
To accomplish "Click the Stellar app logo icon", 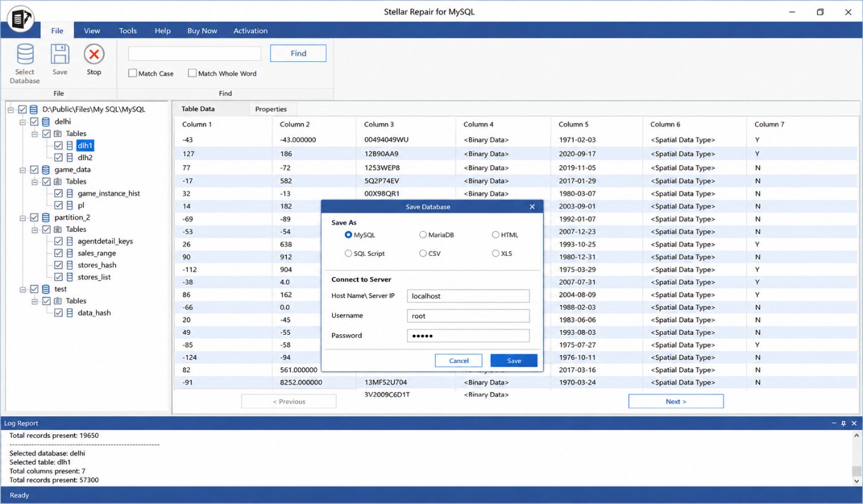I will pos(20,19).
